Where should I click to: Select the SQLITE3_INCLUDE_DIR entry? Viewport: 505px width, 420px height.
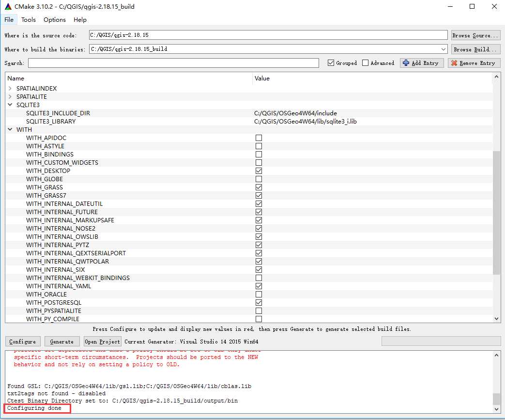pos(58,113)
